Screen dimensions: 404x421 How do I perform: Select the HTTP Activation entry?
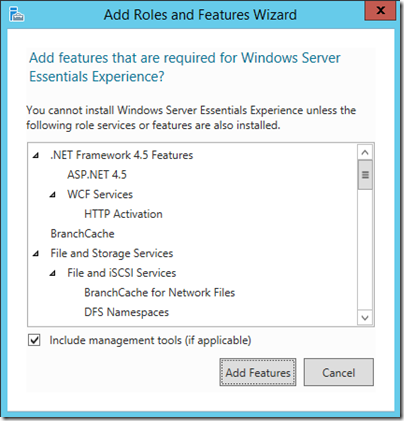[123, 214]
